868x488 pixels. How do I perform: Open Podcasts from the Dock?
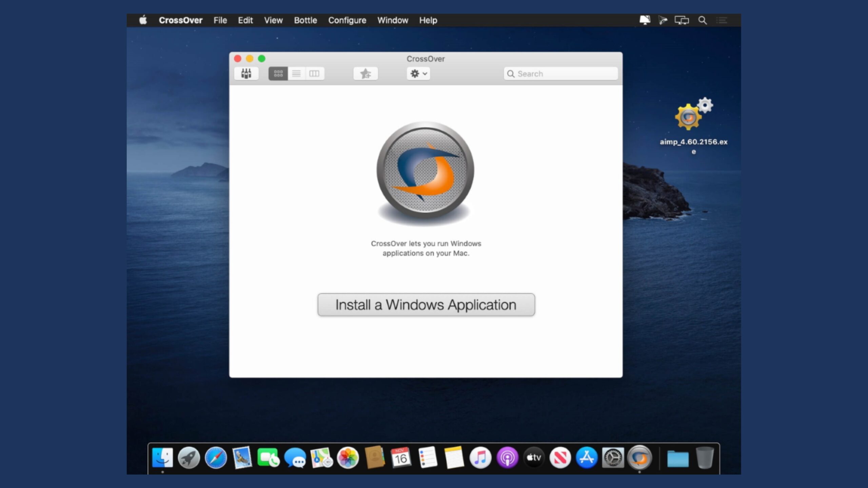pyautogui.click(x=507, y=457)
